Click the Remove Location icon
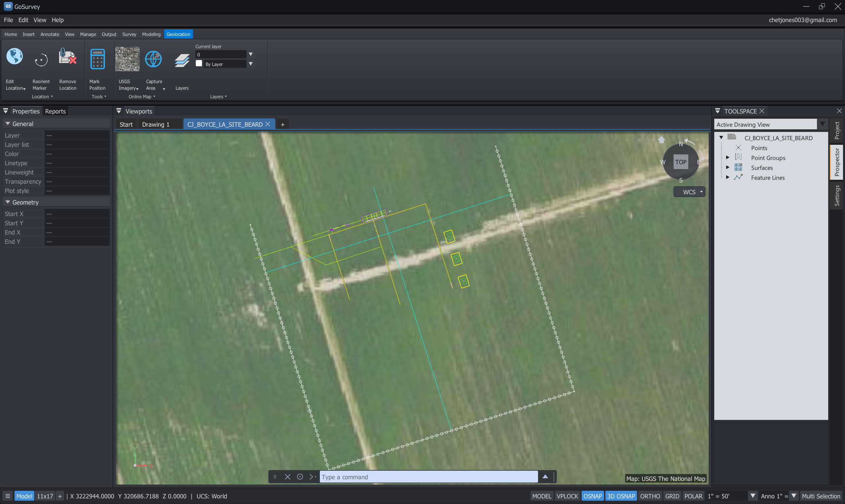Screen dimensions: 845x504 [x=68, y=57]
